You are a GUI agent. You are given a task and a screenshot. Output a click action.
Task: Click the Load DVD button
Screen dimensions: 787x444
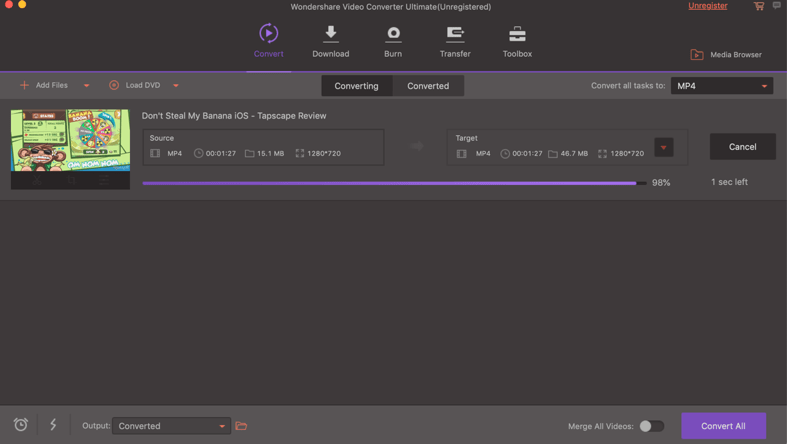tap(135, 85)
